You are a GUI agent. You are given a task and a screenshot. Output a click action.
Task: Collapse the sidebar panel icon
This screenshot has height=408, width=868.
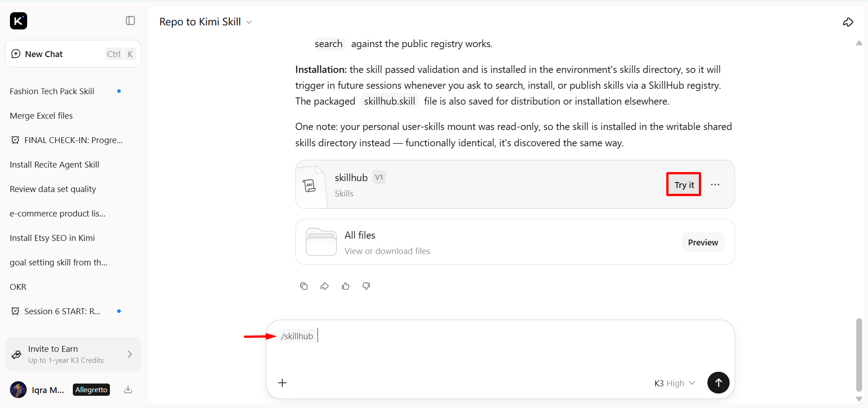[130, 21]
